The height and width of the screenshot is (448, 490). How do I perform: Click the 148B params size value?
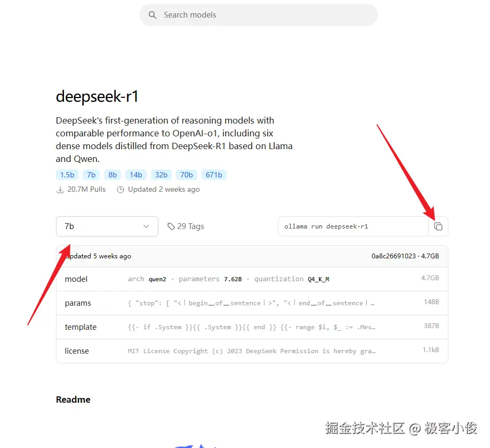431,302
